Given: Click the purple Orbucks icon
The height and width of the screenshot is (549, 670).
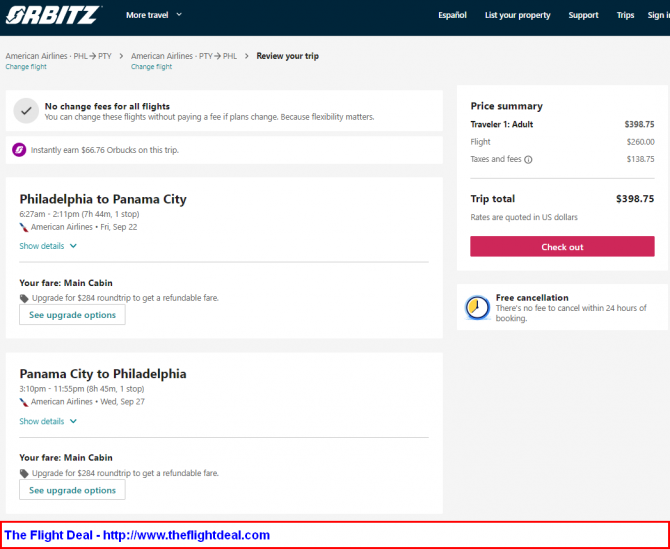Looking at the screenshot, I should 19,150.
